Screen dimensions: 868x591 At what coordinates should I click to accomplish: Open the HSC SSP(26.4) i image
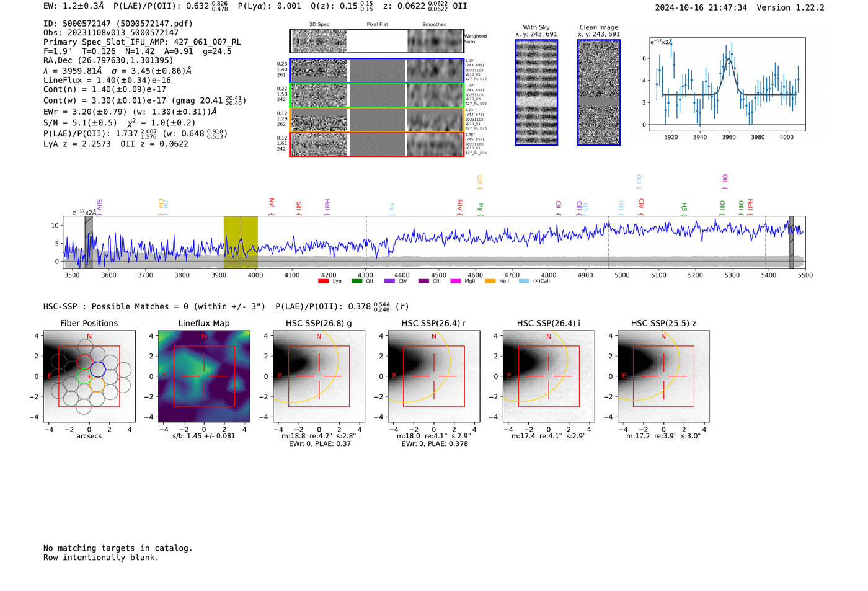[x=548, y=376]
